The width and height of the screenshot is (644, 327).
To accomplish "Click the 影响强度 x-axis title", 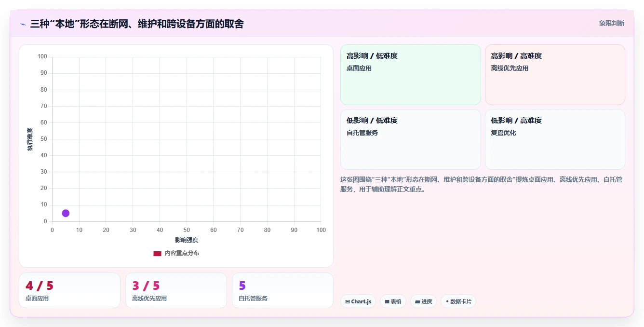I will pyautogui.click(x=187, y=240).
